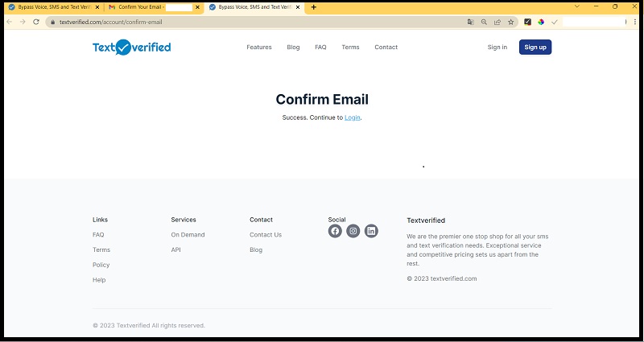644x342 pixels.
Task: Open the Policy footer link
Action: pyautogui.click(x=101, y=265)
